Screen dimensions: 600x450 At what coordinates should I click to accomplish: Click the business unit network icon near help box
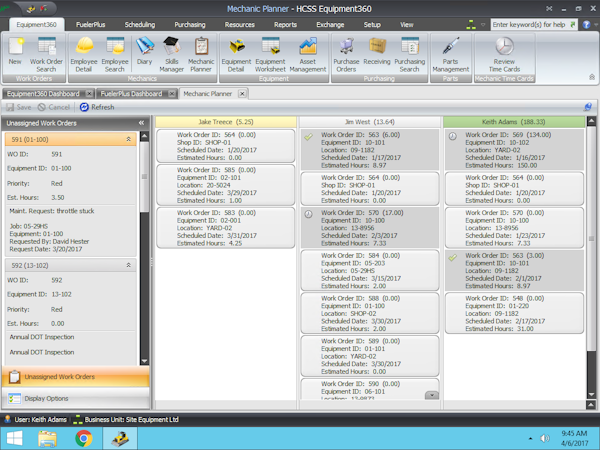point(471,24)
